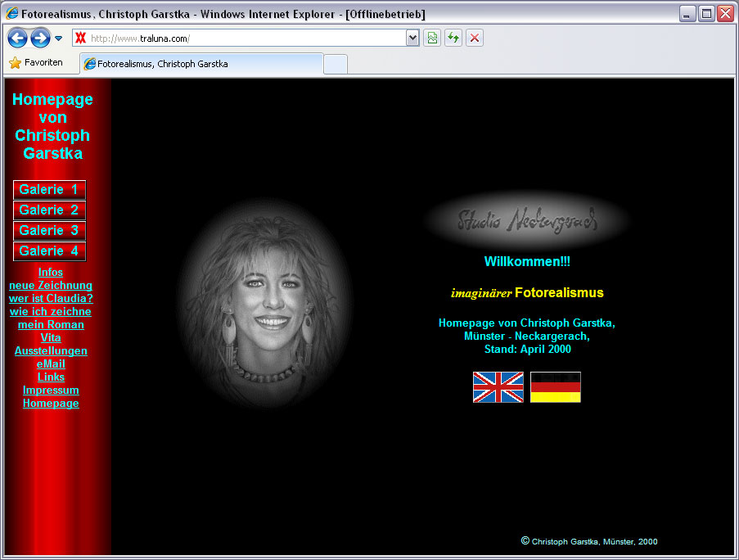Choose English via the British flag
The height and width of the screenshot is (560, 739).
point(498,387)
